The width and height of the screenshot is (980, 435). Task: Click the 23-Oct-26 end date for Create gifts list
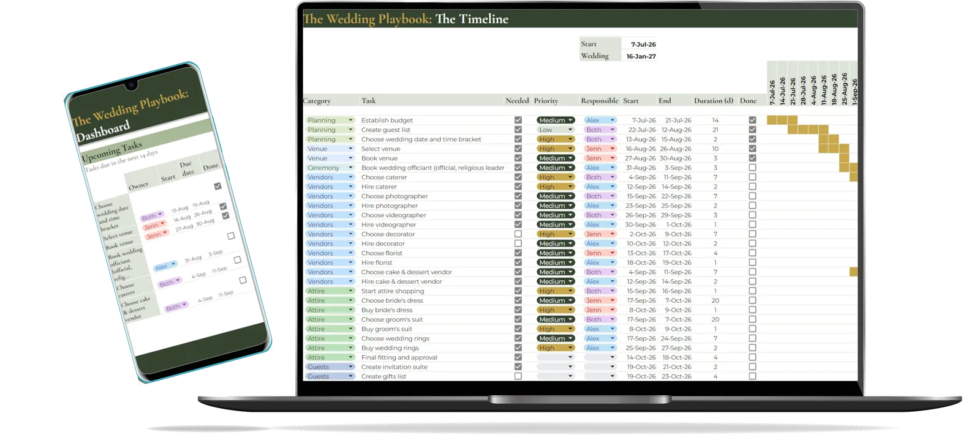click(x=676, y=376)
